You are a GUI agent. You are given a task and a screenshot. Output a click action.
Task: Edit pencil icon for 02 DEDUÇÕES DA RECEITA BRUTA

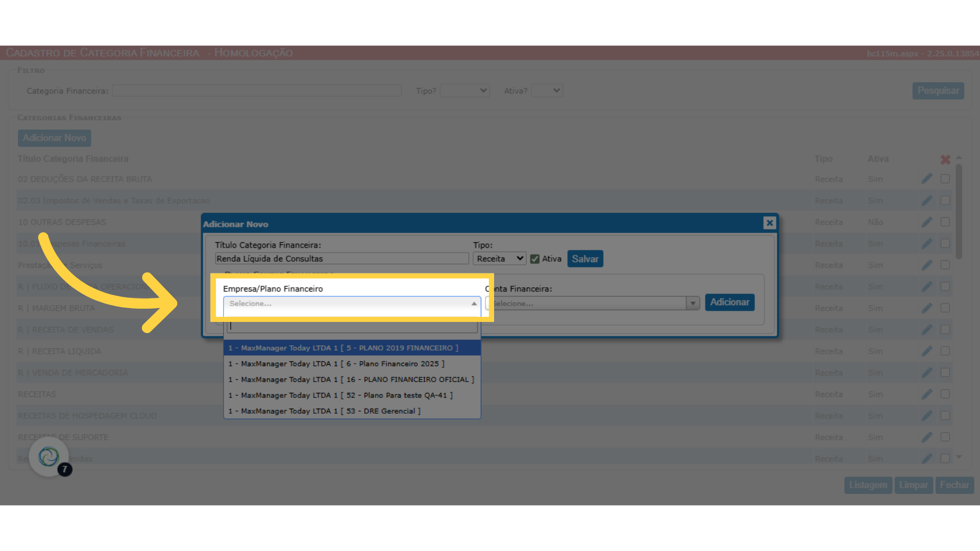(x=927, y=179)
